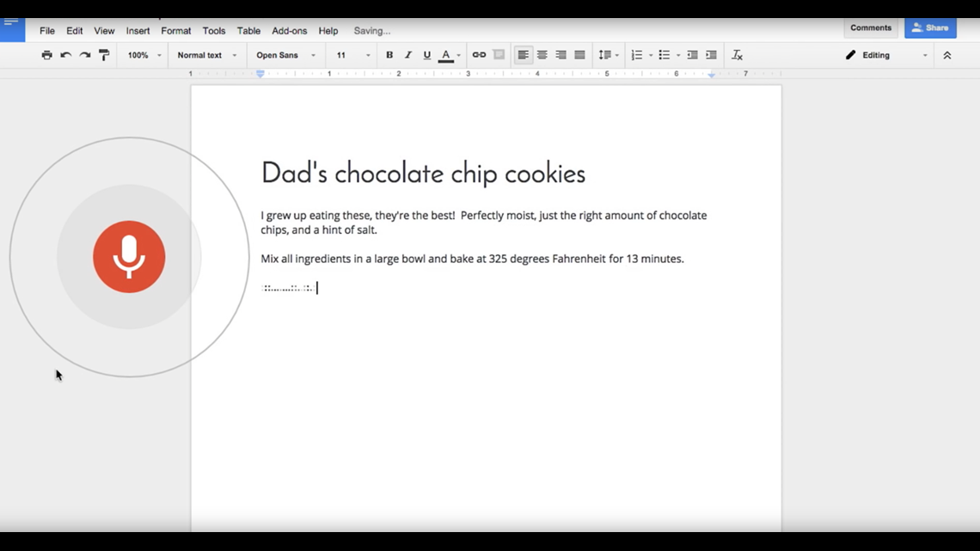This screenshot has height=551, width=980.
Task: Increase indent of the paragraph
Action: pyautogui.click(x=711, y=55)
